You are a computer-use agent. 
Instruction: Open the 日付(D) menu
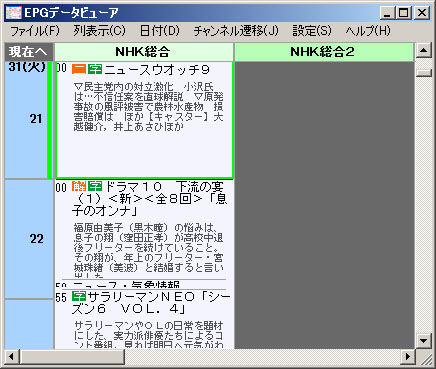coord(159,31)
